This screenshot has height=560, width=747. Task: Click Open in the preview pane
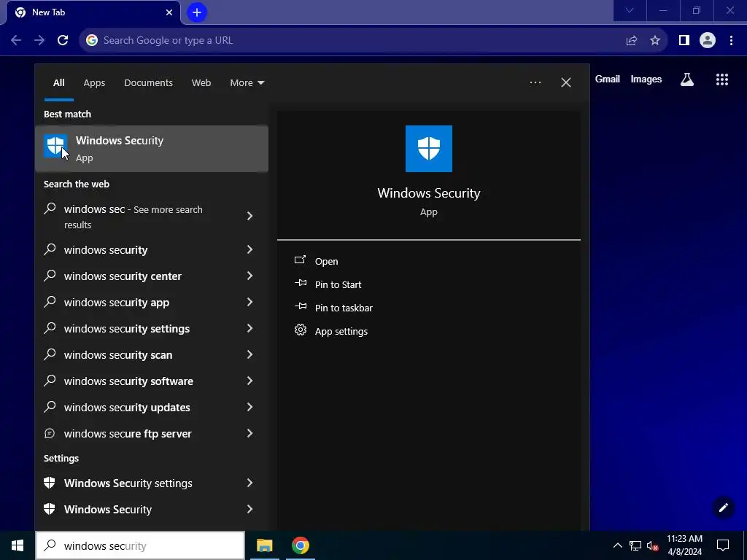[x=326, y=261]
